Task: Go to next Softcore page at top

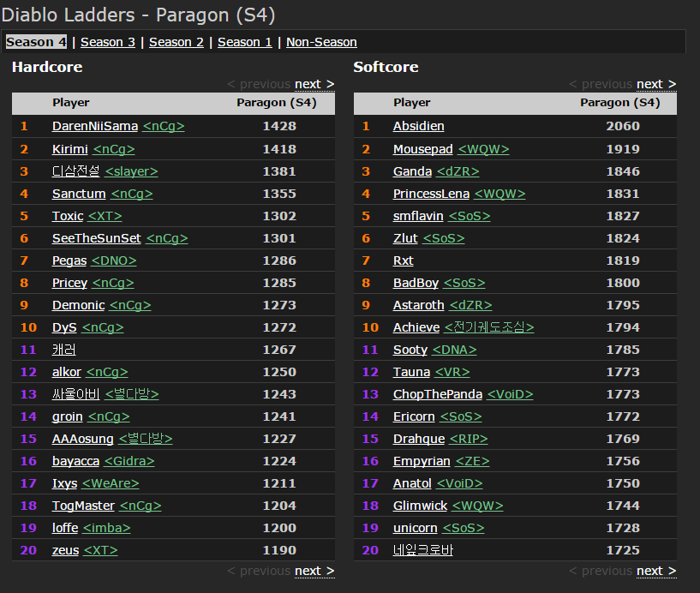Action: [656, 84]
